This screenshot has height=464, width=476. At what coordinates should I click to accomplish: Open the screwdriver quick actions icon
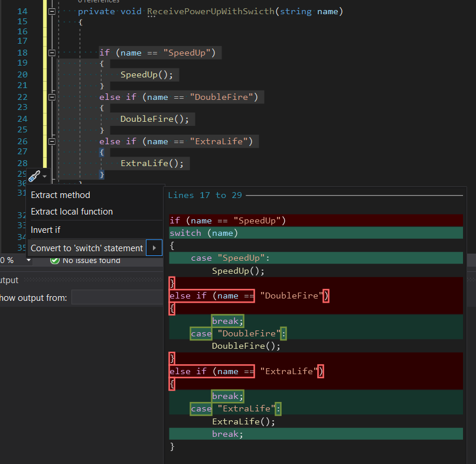coord(34,176)
